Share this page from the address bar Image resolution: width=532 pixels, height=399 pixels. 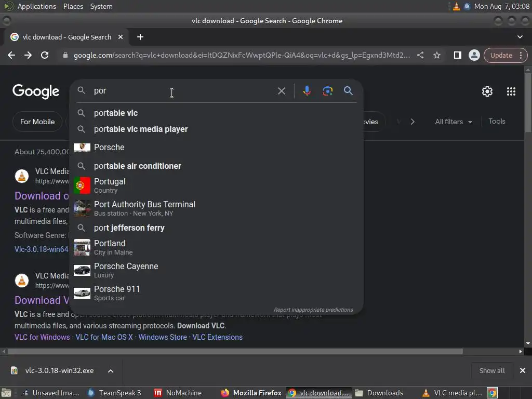pos(420,55)
